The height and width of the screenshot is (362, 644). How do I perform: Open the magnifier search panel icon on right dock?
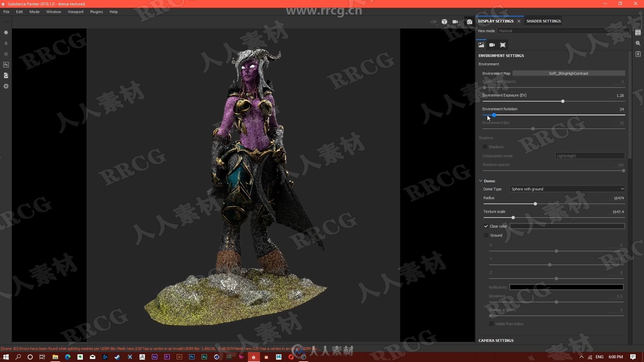coord(638,43)
